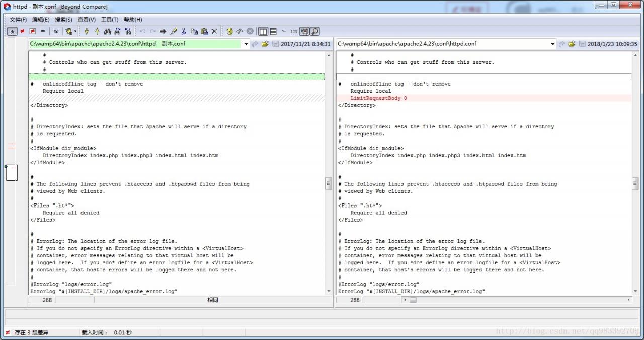
Task: Click the differences icon in status bar
Action: pyautogui.click(x=8, y=332)
